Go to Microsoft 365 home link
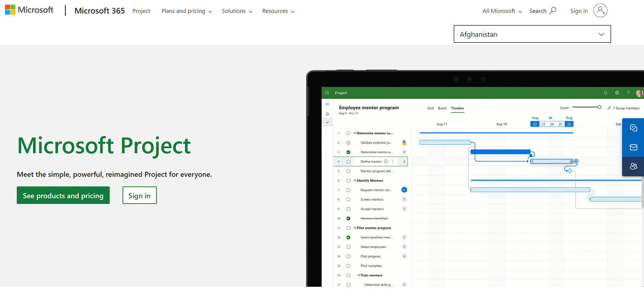The height and width of the screenshot is (300, 644). [x=100, y=11]
